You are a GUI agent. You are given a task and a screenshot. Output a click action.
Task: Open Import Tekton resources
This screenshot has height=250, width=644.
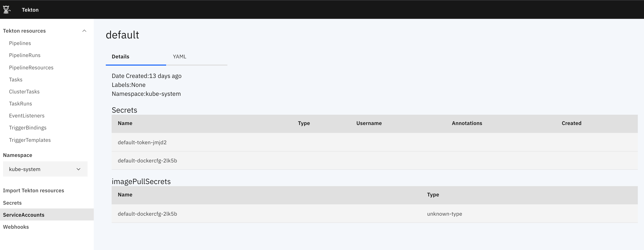pyautogui.click(x=33, y=190)
